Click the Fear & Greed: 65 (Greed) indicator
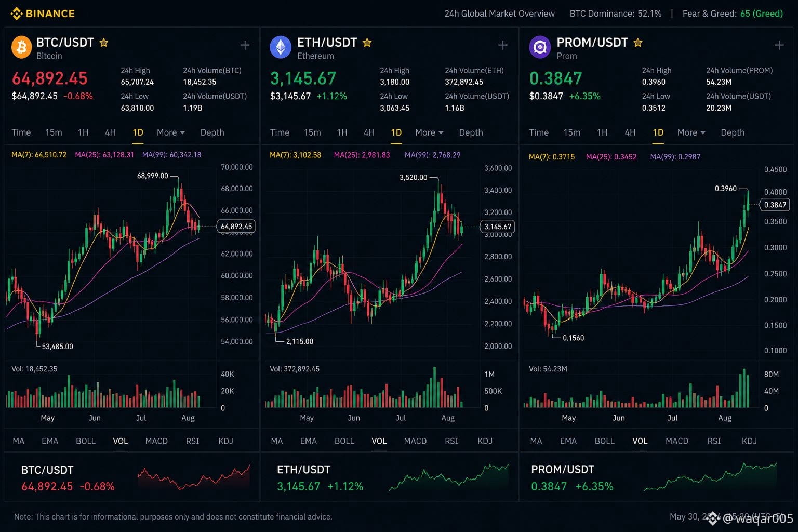798x532 pixels. coord(733,14)
